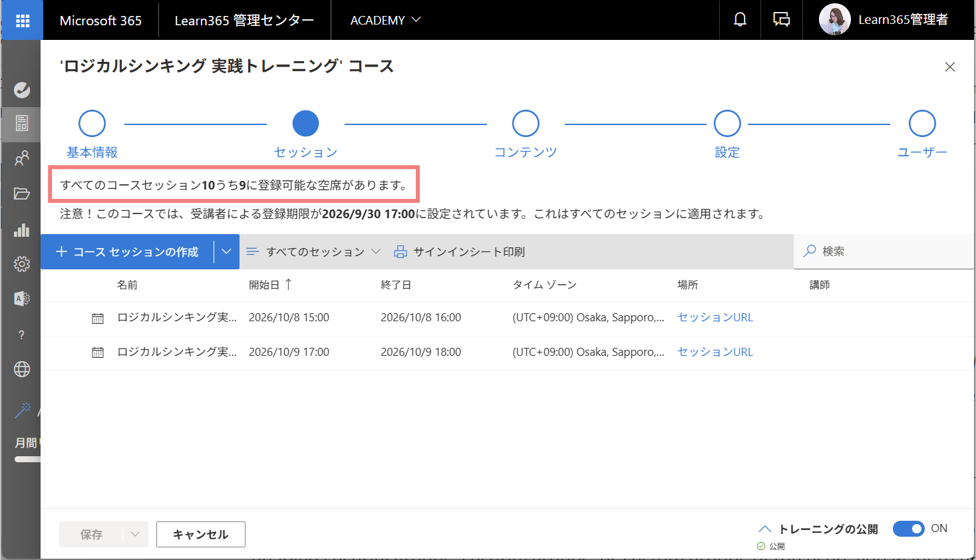Expand the トレーニングの公開 chevron

765,529
